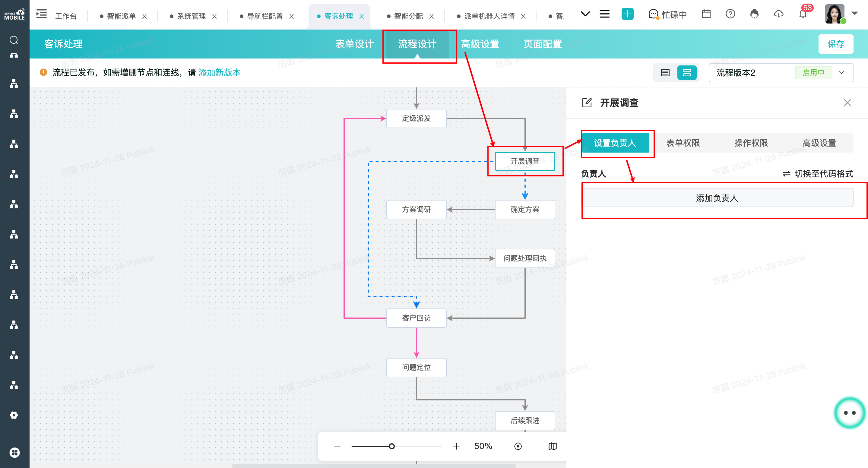Switch to card view layout icon
Screen dimensions: 868x468
click(x=687, y=72)
